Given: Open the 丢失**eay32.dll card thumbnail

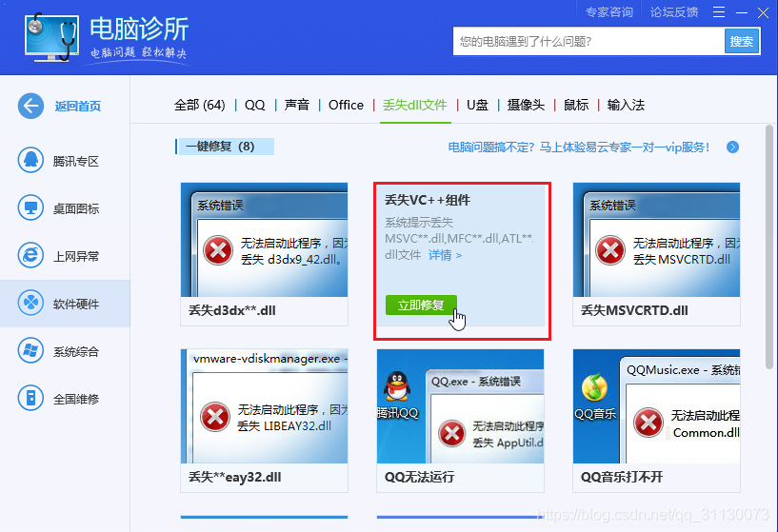Looking at the screenshot, I should (264, 406).
